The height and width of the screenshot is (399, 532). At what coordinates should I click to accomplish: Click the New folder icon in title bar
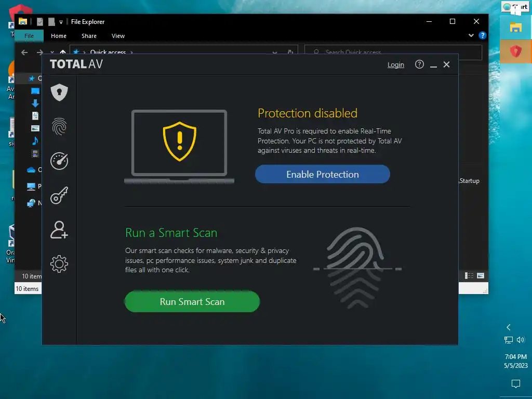pos(51,22)
